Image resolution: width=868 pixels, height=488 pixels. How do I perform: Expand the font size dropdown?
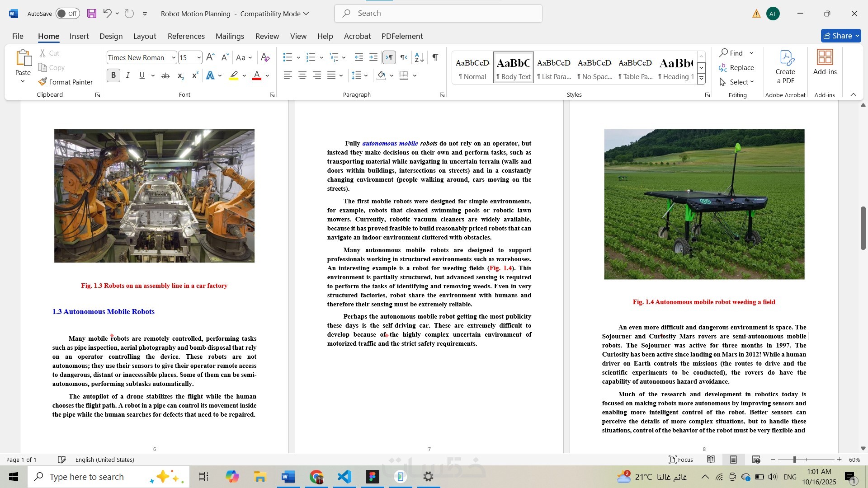coord(199,57)
